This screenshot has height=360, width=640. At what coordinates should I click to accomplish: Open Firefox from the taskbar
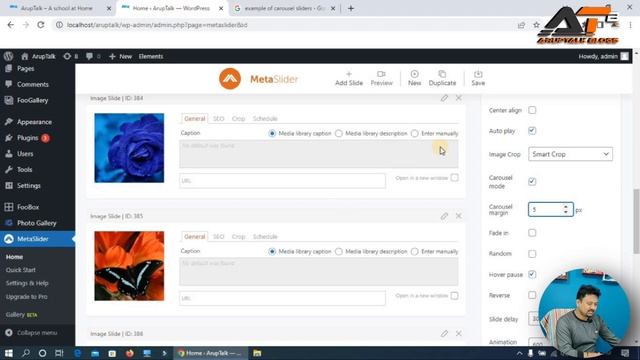[x=129, y=353]
